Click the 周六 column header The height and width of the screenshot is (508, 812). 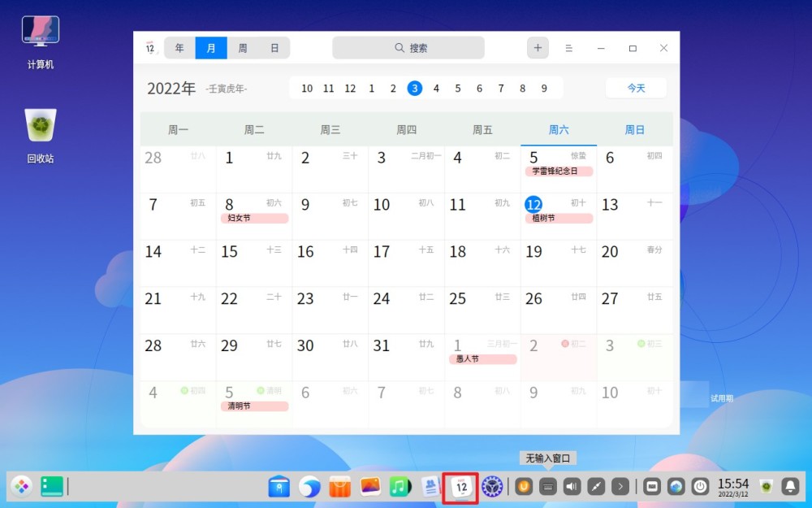point(559,129)
